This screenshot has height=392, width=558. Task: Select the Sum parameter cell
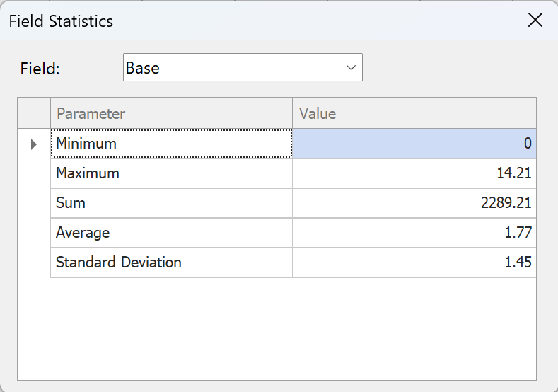coord(171,203)
